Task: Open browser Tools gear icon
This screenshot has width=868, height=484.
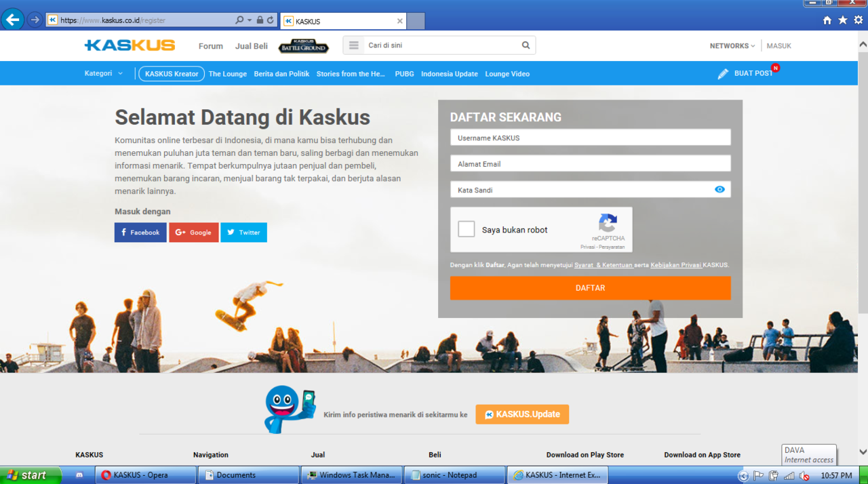Action: [x=859, y=20]
